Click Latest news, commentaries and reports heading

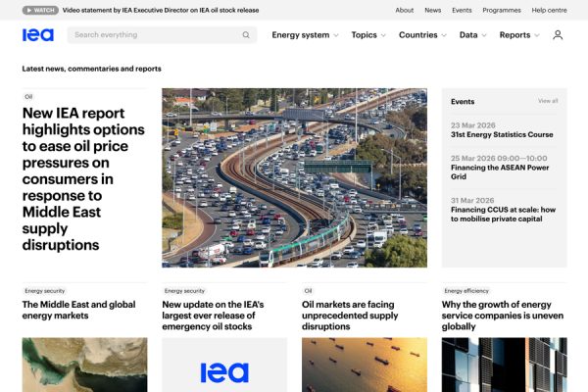pyautogui.click(x=91, y=69)
